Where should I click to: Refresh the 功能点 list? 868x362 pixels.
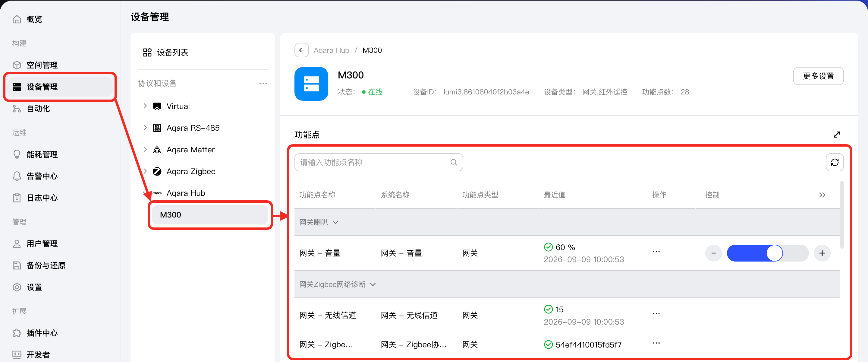point(835,162)
